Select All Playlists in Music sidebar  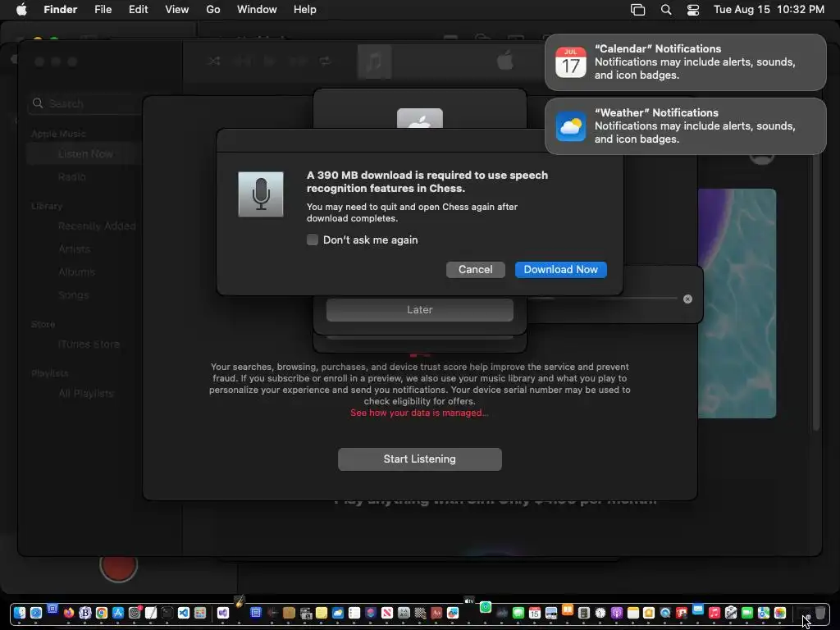85,394
